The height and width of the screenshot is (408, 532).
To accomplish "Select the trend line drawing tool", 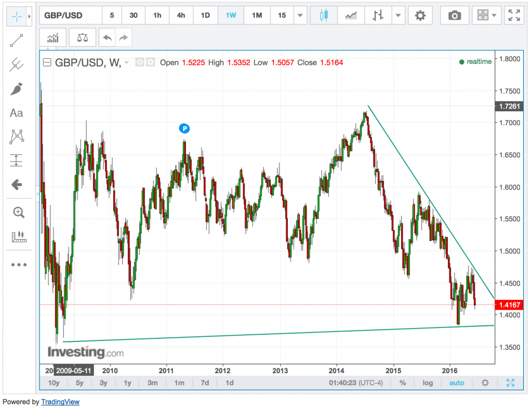I will (17, 41).
